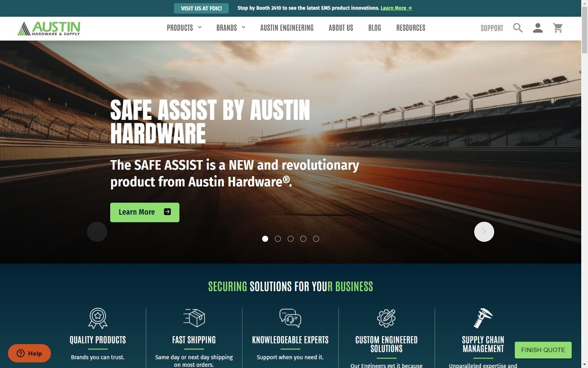
Task: Click the Fast Shipping box icon
Action: (x=194, y=318)
